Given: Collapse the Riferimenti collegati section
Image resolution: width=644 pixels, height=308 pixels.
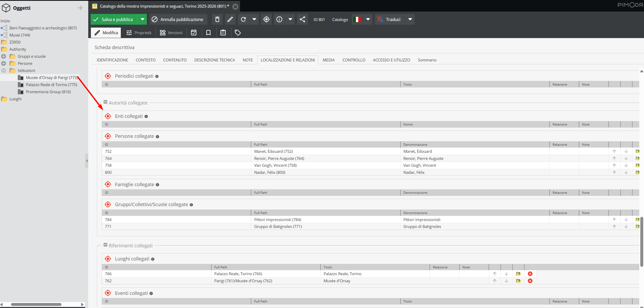Looking at the screenshot, I should [105, 245].
